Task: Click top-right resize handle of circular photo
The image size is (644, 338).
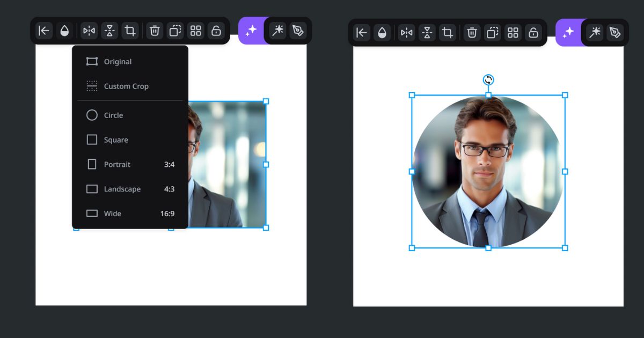Action: pos(565,95)
